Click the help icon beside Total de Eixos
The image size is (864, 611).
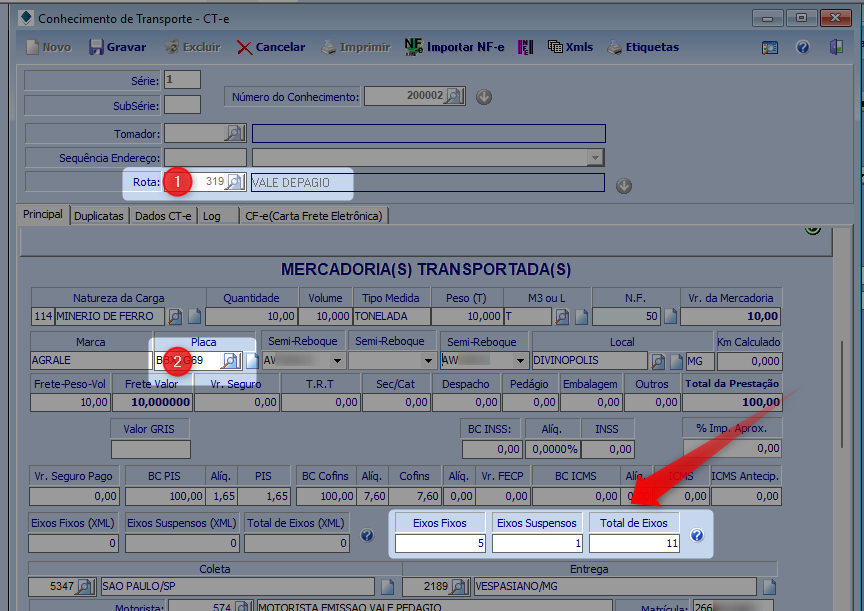pos(697,536)
